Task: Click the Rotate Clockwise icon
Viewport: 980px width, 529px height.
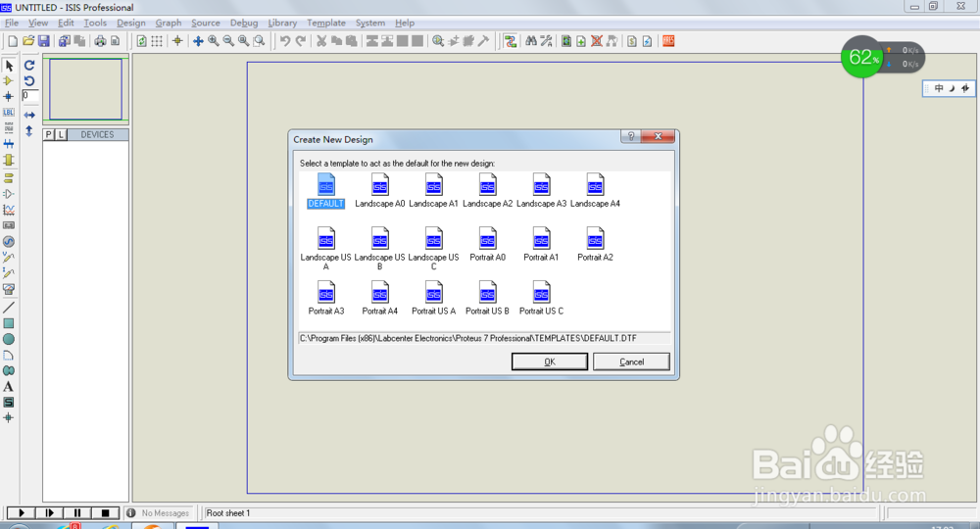Action: [x=29, y=65]
